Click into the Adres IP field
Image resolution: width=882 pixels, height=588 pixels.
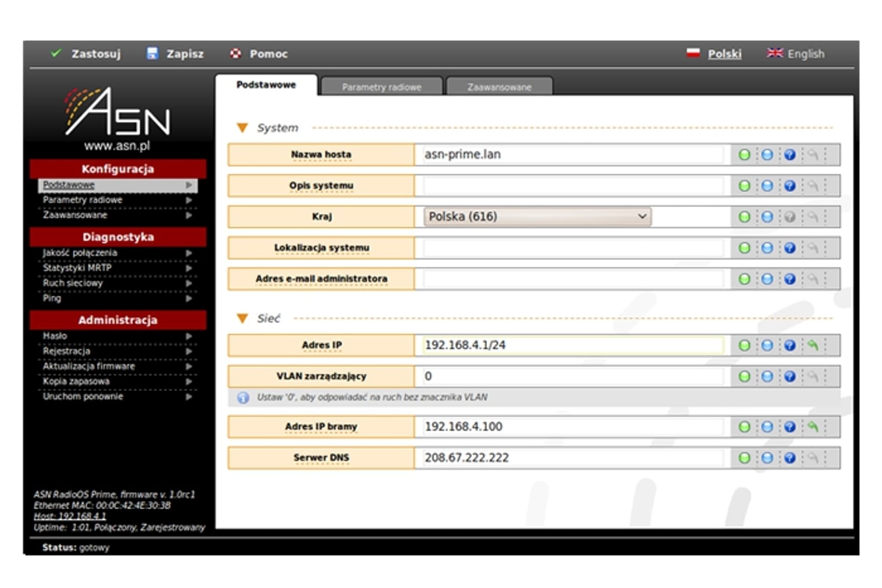pyautogui.click(x=573, y=345)
